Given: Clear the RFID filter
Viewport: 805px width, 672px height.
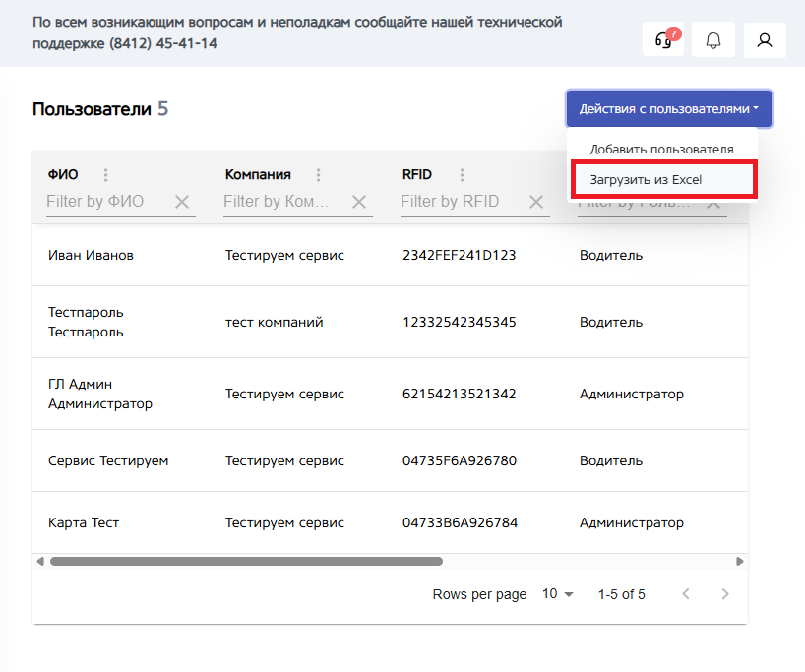Looking at the screenshot, I should tap(536, 202).
